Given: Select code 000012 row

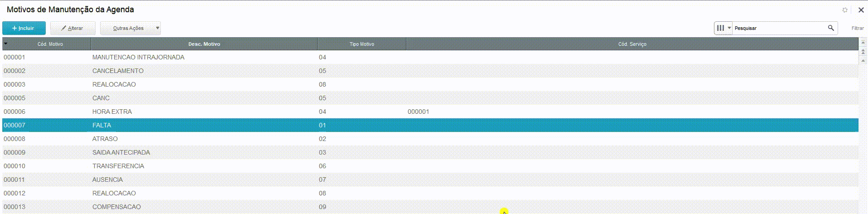Looking at the screenshot, I should point(430,193).
